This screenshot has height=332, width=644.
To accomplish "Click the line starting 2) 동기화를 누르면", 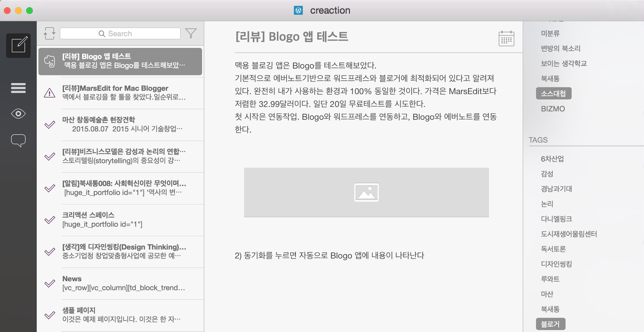I will tap(329, 255).
